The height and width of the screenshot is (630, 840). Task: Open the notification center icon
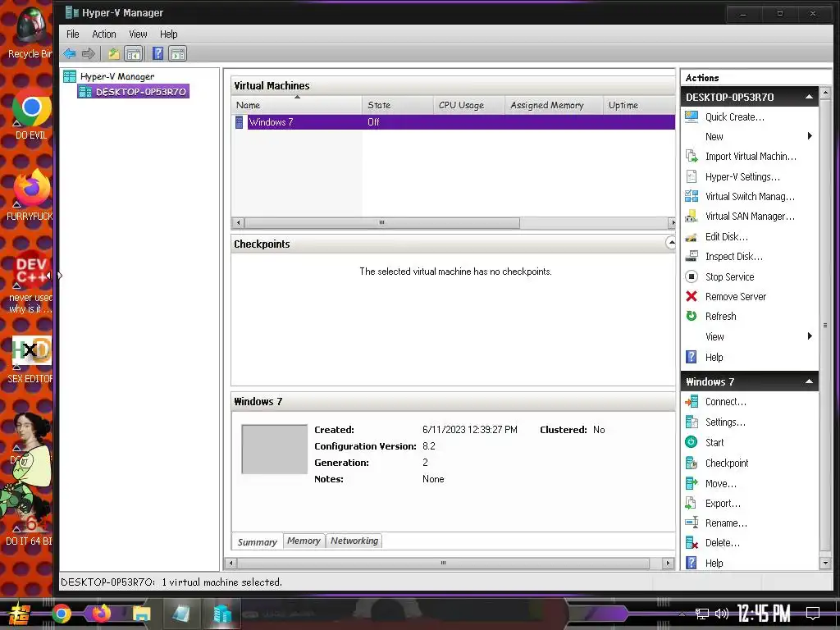click(813, 614)
